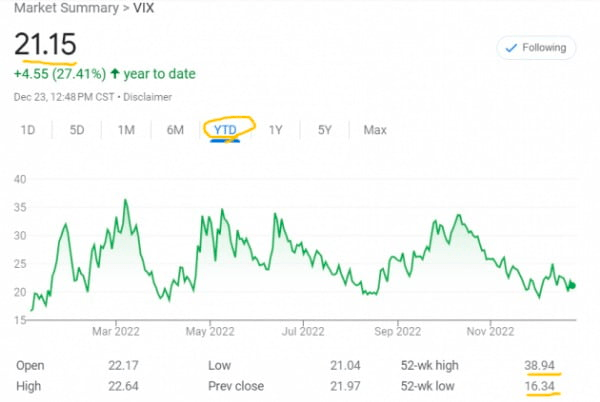Show the 1M chart range

pos(126,130)
